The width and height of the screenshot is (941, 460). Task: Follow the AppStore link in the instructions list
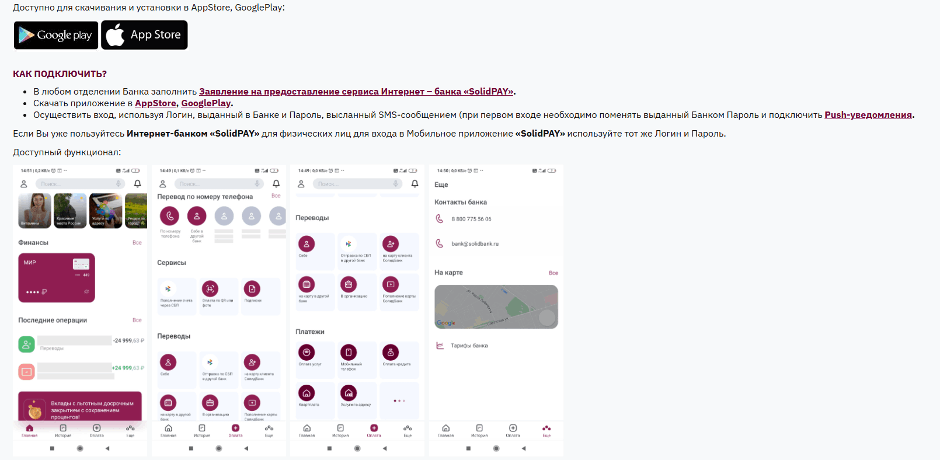[155, 103]
